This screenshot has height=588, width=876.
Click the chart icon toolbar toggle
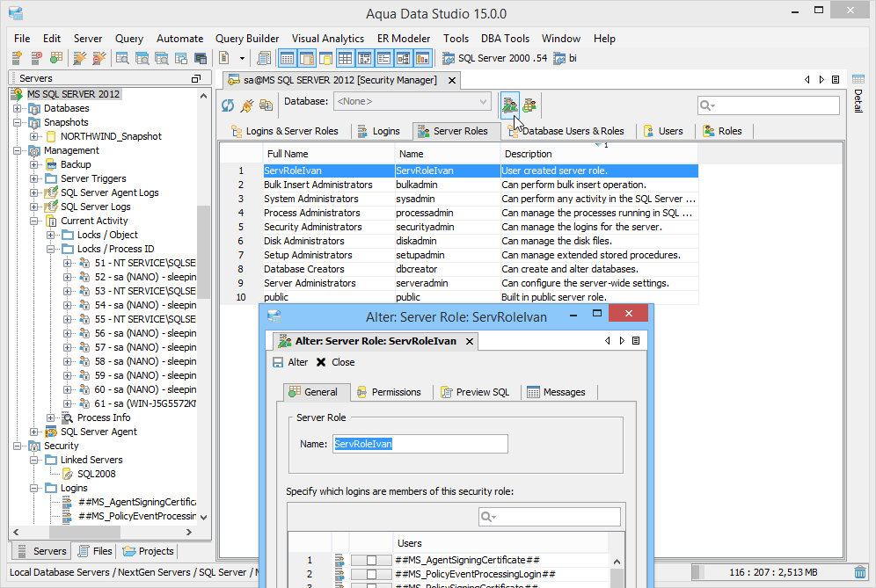click(x=422, y=57)
